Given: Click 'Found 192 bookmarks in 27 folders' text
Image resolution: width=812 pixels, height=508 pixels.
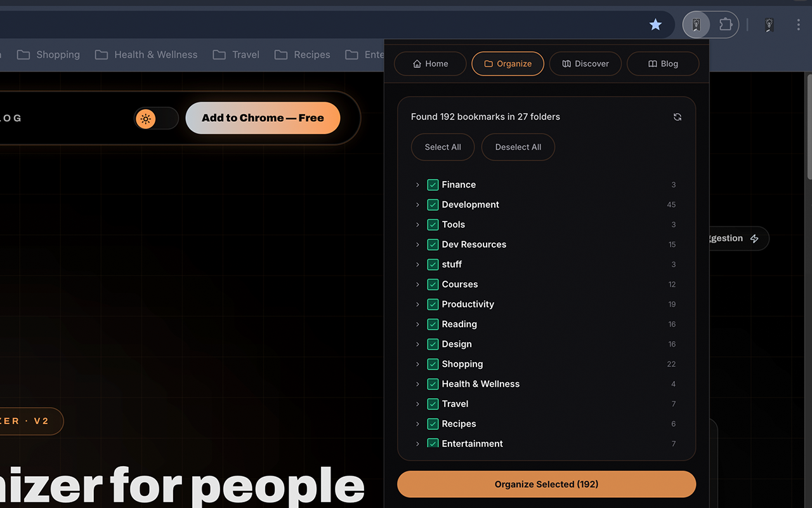Looking at the screenshot, I should (485, 117).
